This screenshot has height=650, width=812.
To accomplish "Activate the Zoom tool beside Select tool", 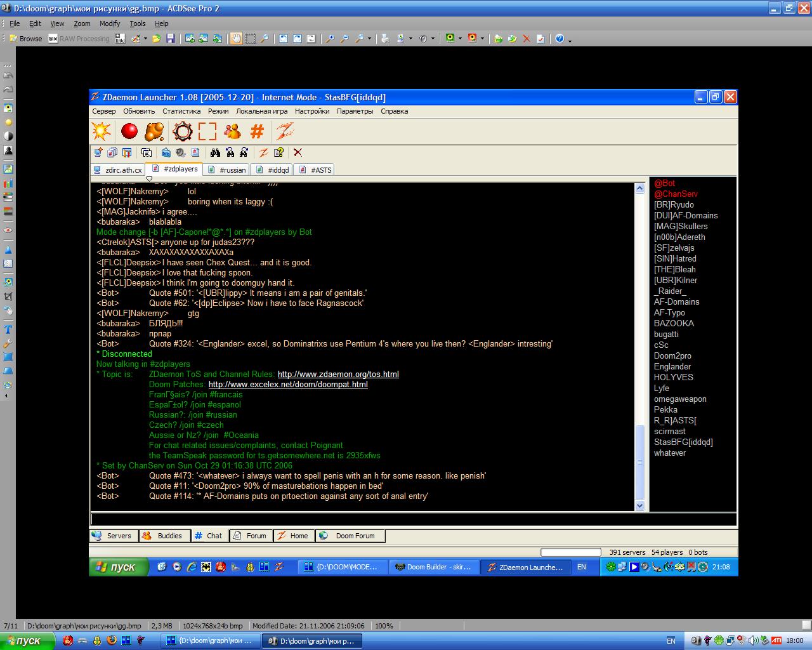I will (265, 39).
